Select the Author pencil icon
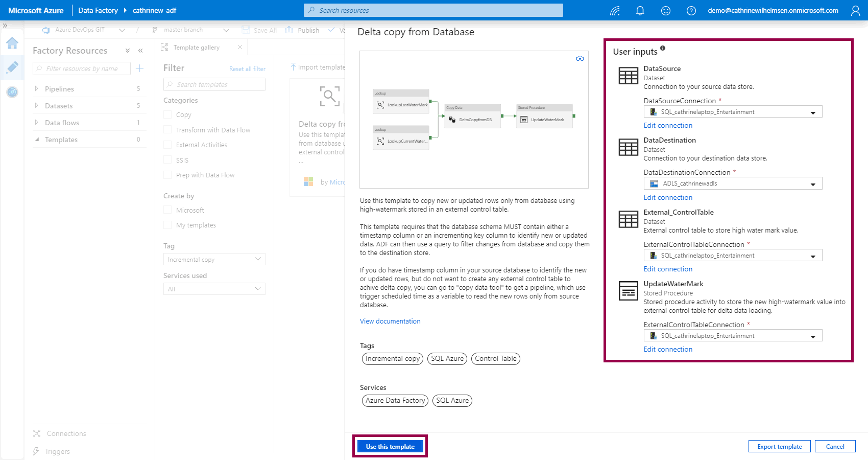The width and height of the screenshot is (868, 460). (x=12, y=67)
